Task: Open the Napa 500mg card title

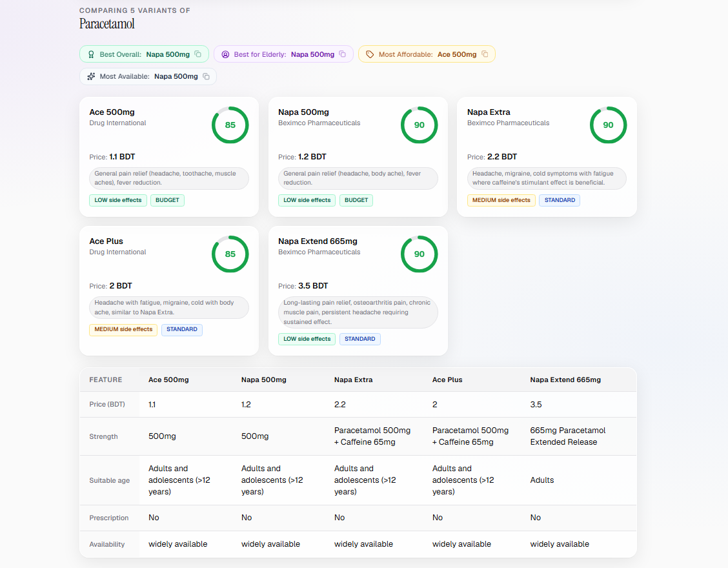Action: click(303, 112)
